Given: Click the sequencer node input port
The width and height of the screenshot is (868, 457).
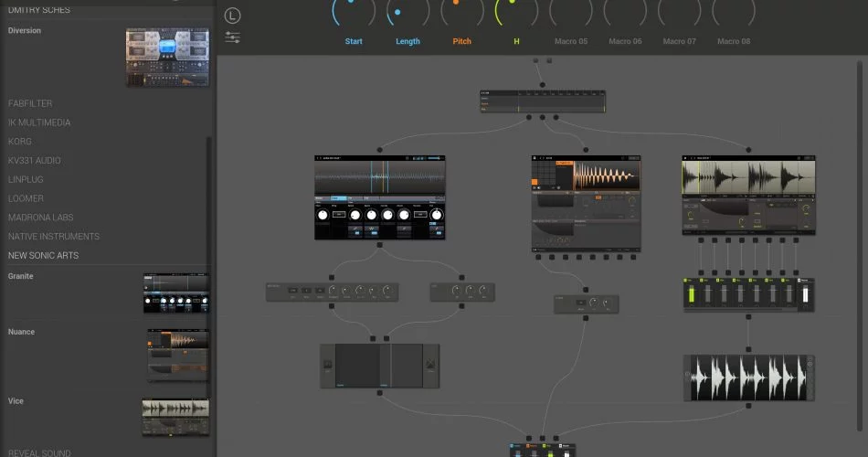Looking at the screenshot, I should click(x=543, y=85).
